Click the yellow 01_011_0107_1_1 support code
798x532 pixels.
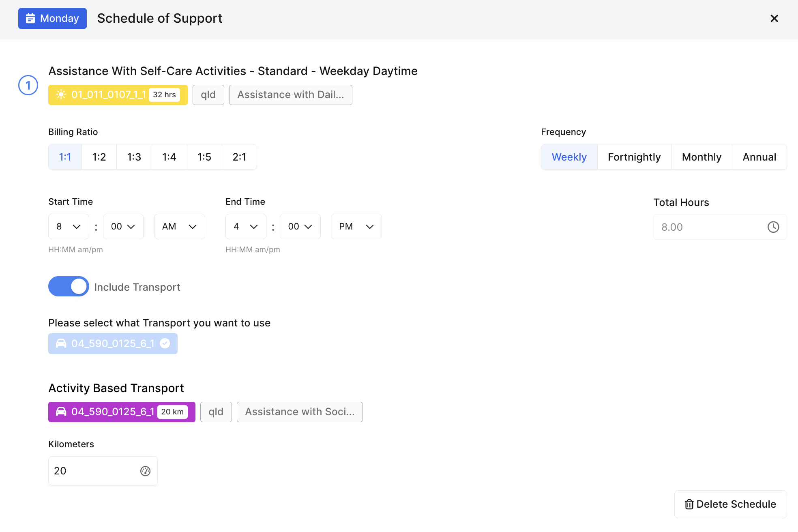(x=118, y=94)
